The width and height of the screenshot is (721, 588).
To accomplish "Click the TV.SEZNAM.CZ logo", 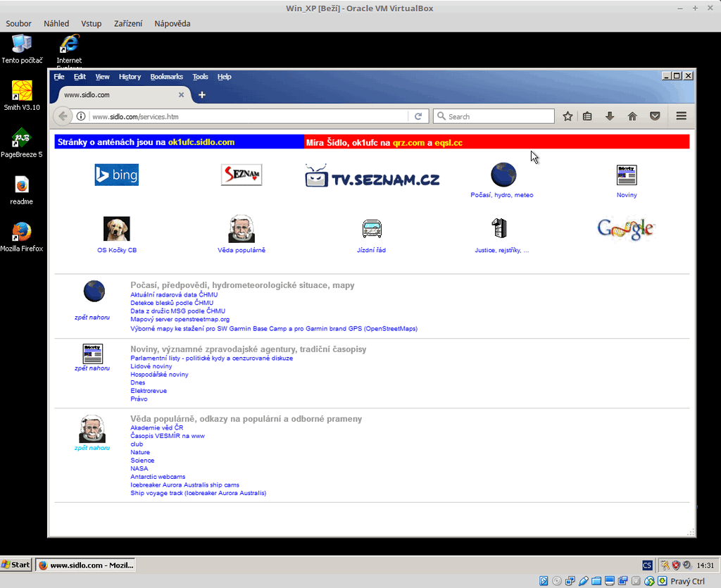I will point(372,176).
